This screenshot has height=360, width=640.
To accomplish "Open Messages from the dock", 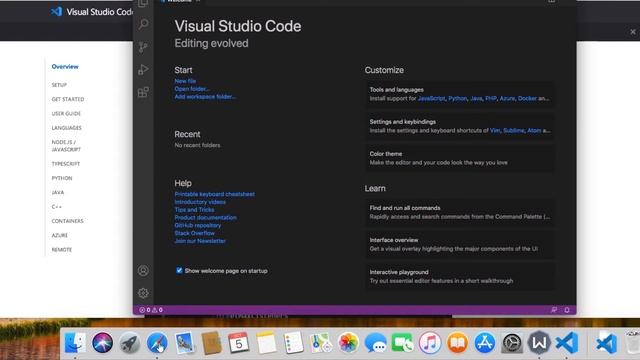I will (x=376, y=342).
